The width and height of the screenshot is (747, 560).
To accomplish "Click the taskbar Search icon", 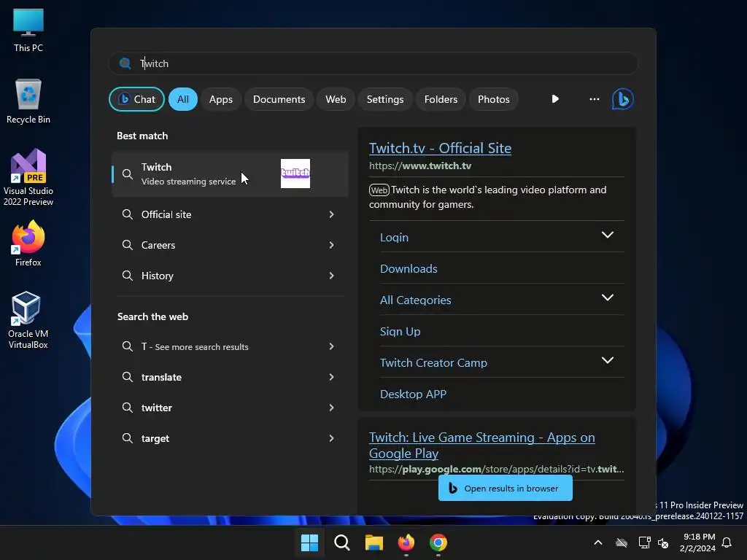I will tap(341, 542).
